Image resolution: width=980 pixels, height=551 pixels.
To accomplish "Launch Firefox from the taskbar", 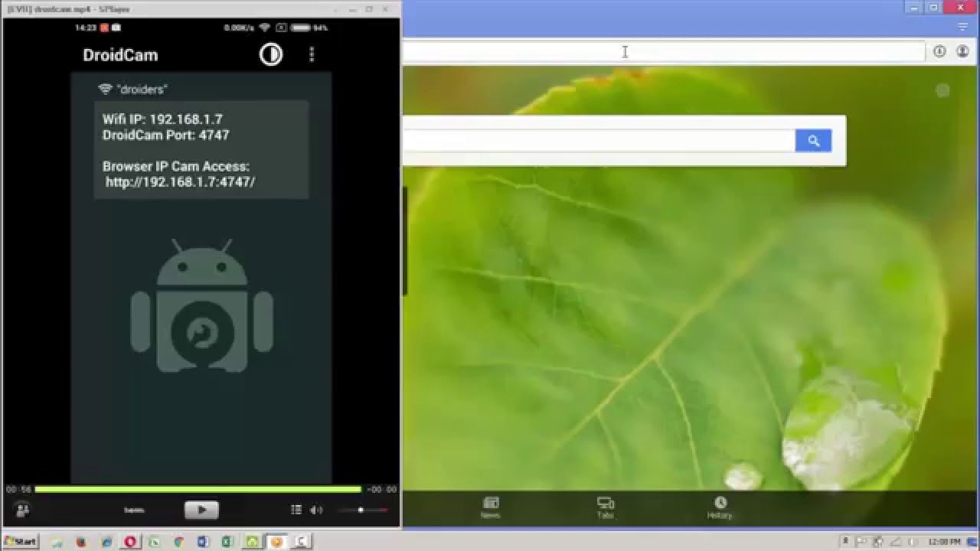I will pyautogui.click(x=81, y=542).
